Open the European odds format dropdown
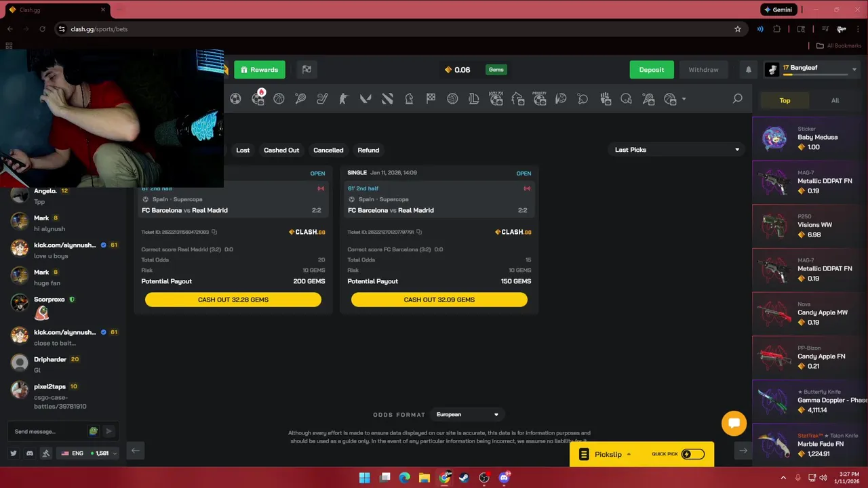The height and width of the screenshot is (488, 868). [468, 415]
